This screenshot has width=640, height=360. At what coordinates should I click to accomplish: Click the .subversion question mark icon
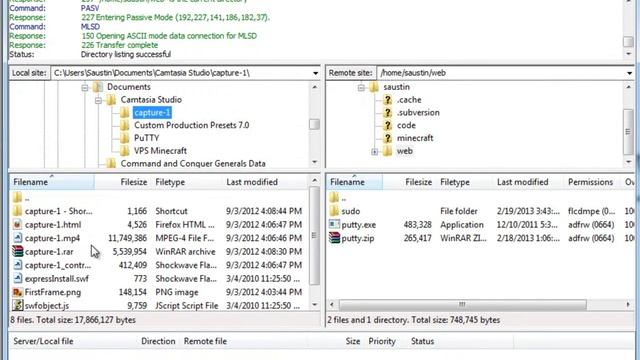[x=387, y=113]
